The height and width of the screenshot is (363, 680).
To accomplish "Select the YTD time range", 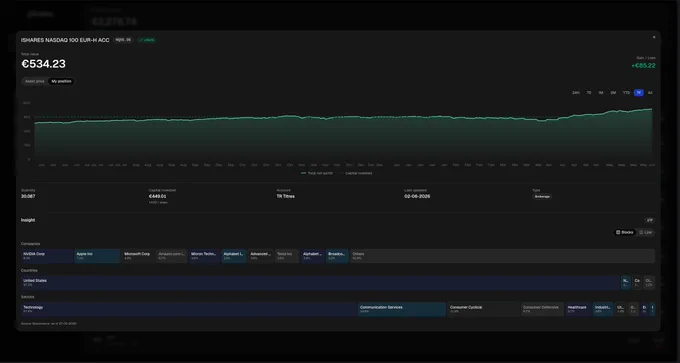I will 626,93.
